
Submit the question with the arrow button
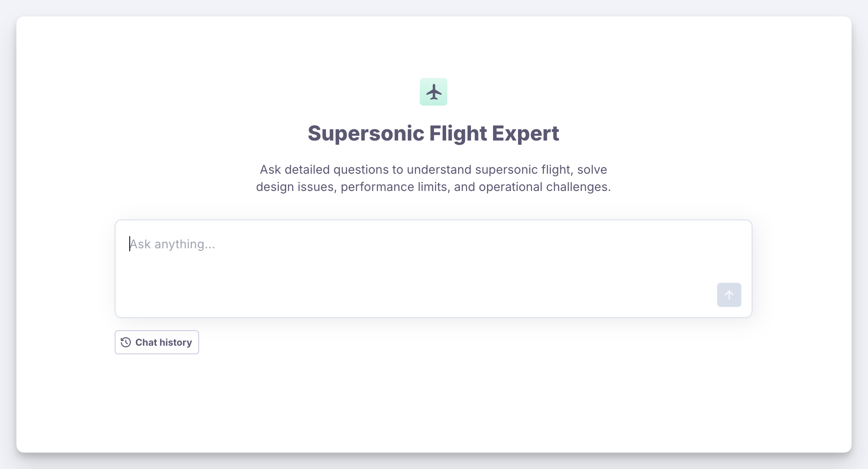[x=729, y=295]
